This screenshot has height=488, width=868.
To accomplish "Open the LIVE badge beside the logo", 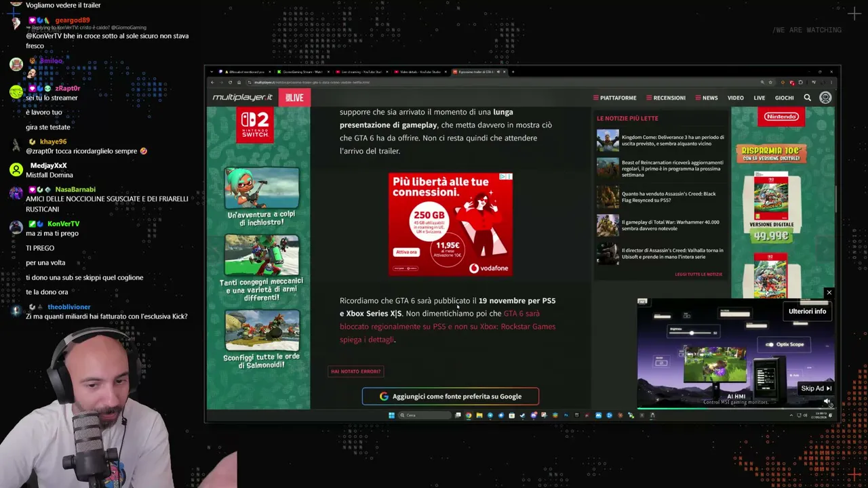I will [294, 98].
